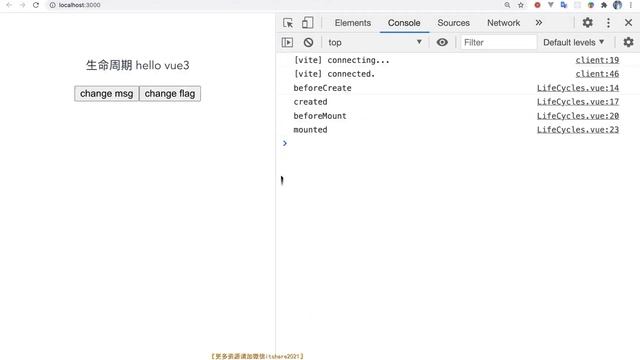Click the browser back arrow
This screenshot has width=640, height=360.
(x=9, y=5)
